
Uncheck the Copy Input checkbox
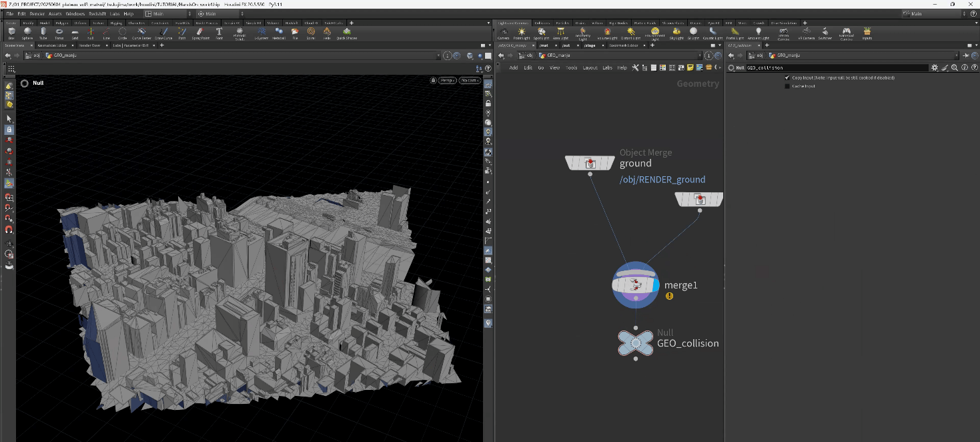787,77
